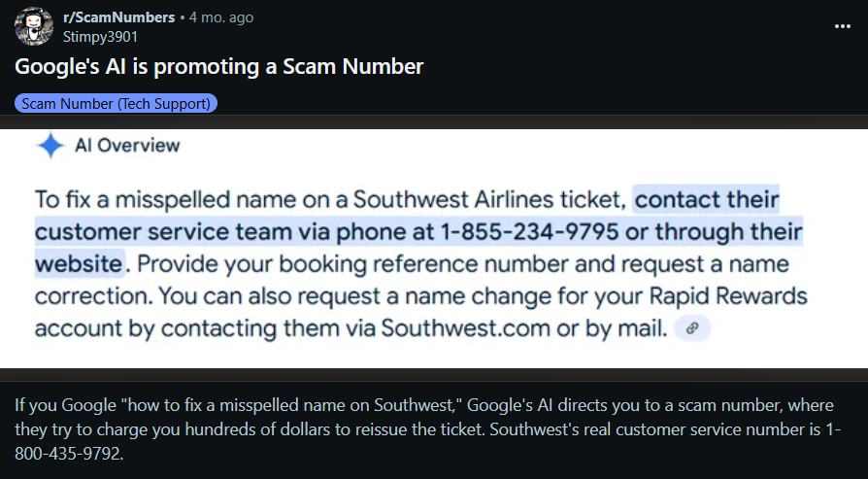Click the post title about Google's AI
868x479 pixels.
[218, 67]
